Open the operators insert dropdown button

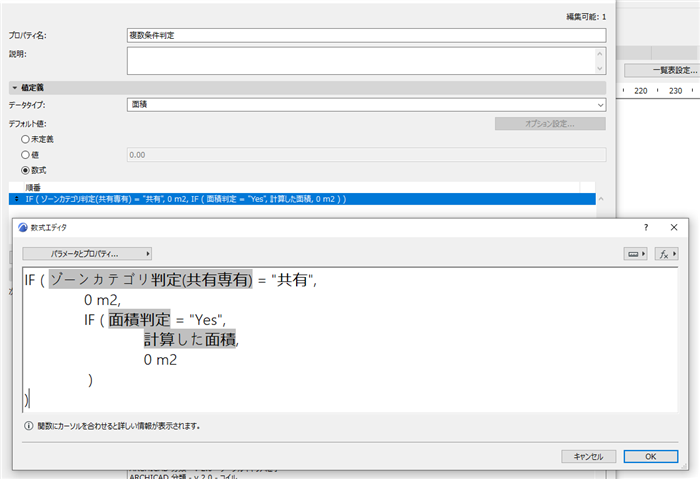[x=635, y=254]
